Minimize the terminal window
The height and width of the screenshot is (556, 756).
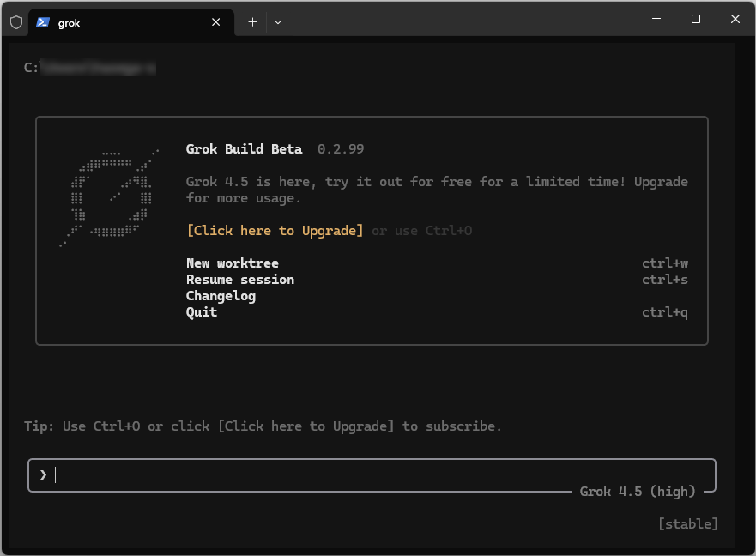[x=656, y=19]
